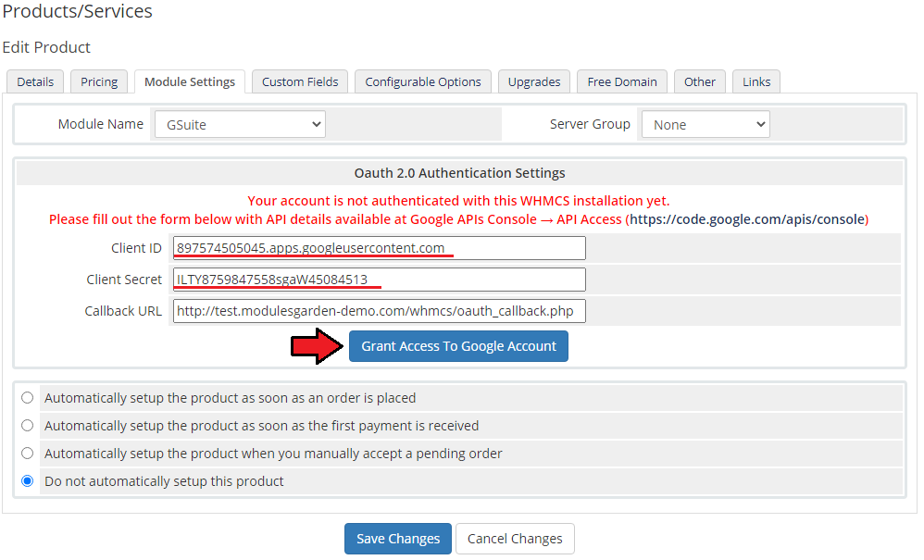924x560 pixels.
Task: Expand the Module Name GSuite dropdown
Action: coord(241,124)
